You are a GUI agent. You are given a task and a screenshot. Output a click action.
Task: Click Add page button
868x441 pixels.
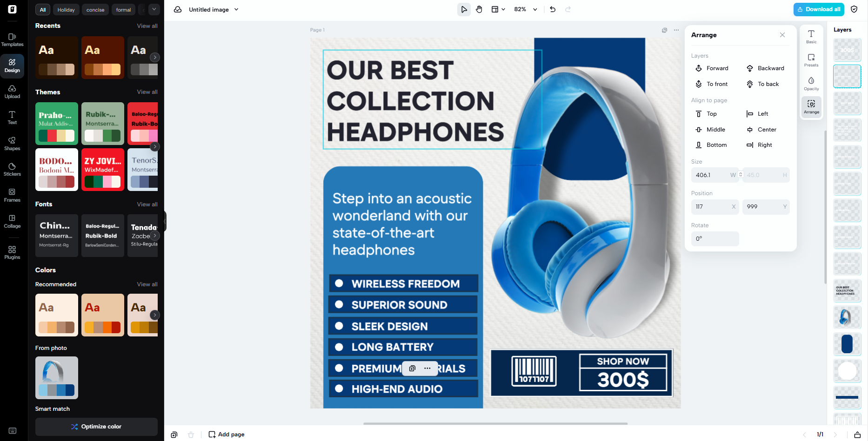(x=227, y=434)
